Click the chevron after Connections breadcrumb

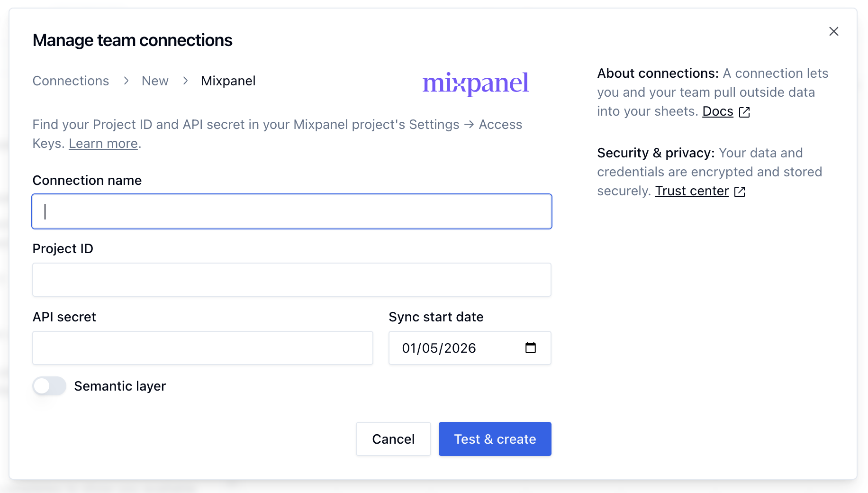tap(126, 81)
